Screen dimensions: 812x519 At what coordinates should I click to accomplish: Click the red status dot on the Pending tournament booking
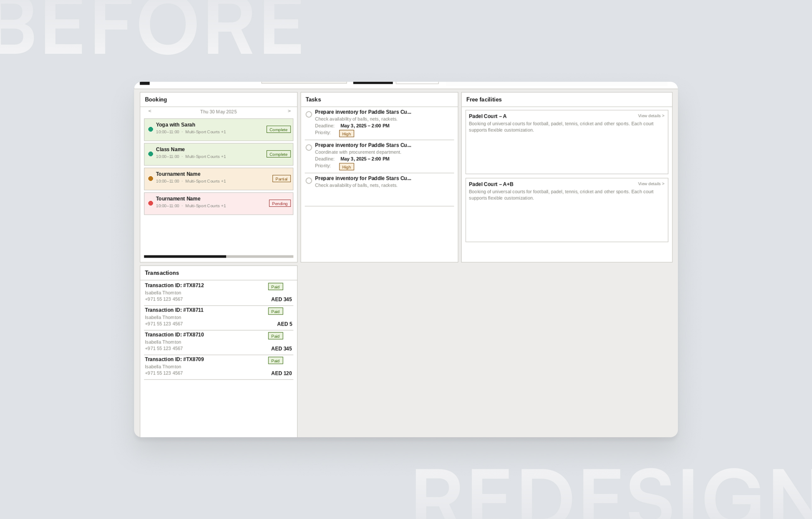151,203
